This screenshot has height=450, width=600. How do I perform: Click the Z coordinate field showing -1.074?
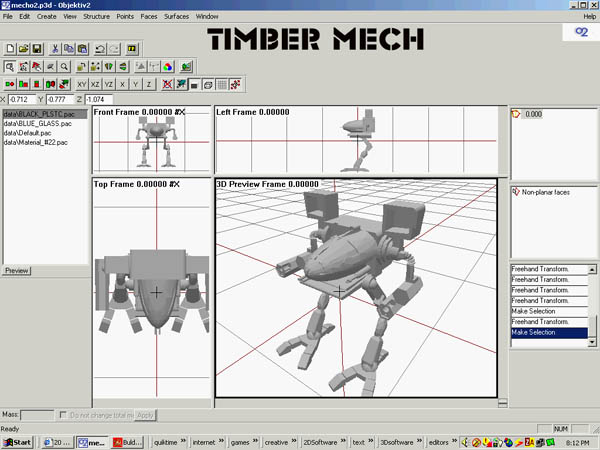pos(99,99)
